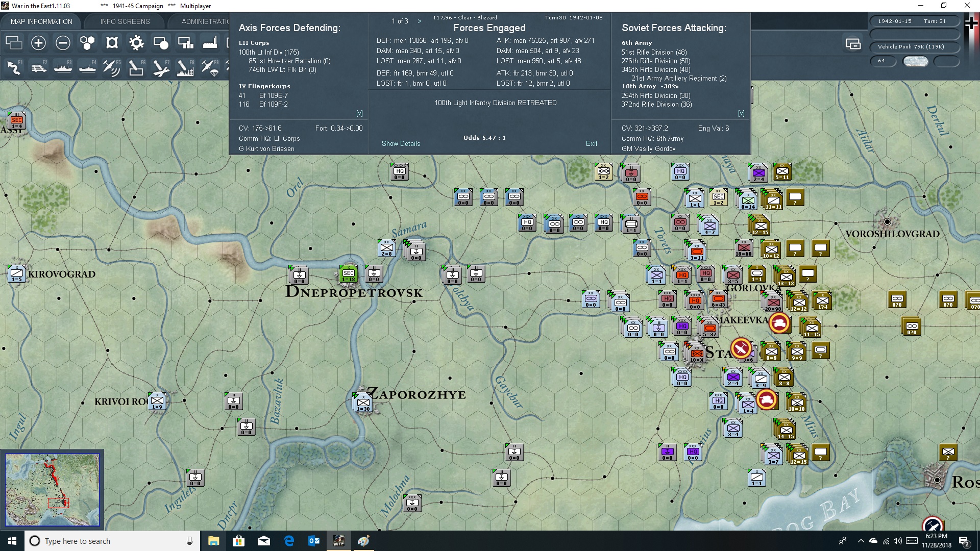Select F4 amphibious transport mode icon
The height and width of the screenshot is (551, 980).
[87, 67]
